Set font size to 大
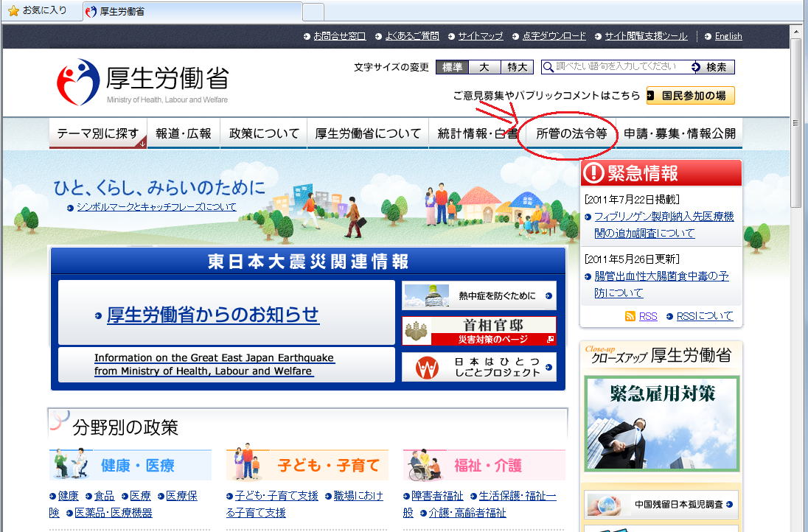 (x=484, y=67)
